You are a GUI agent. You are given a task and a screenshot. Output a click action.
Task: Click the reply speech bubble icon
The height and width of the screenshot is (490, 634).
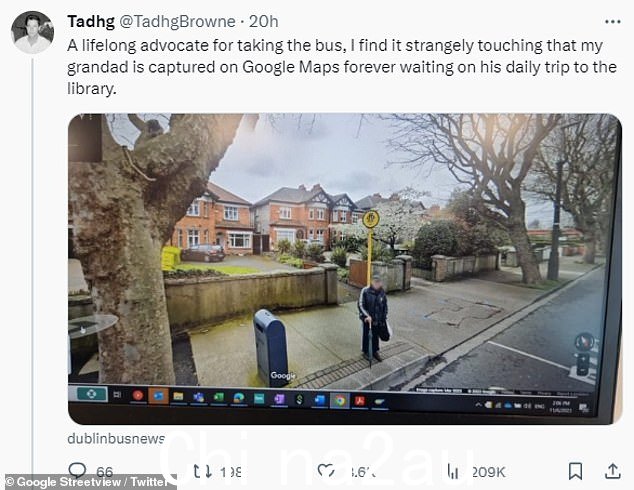77,471
